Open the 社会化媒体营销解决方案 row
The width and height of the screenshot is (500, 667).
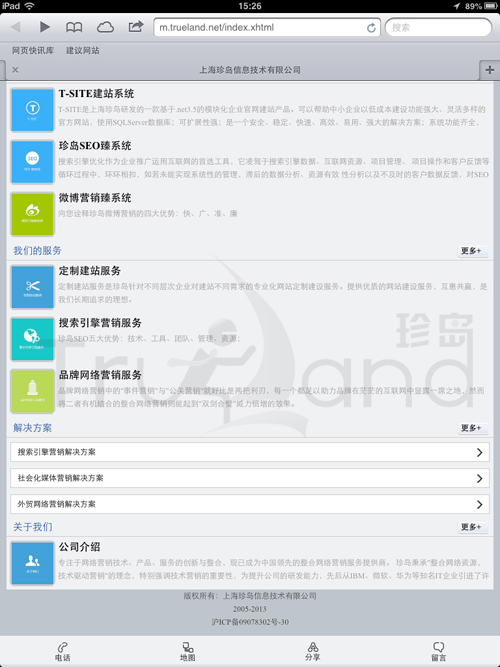250,478
